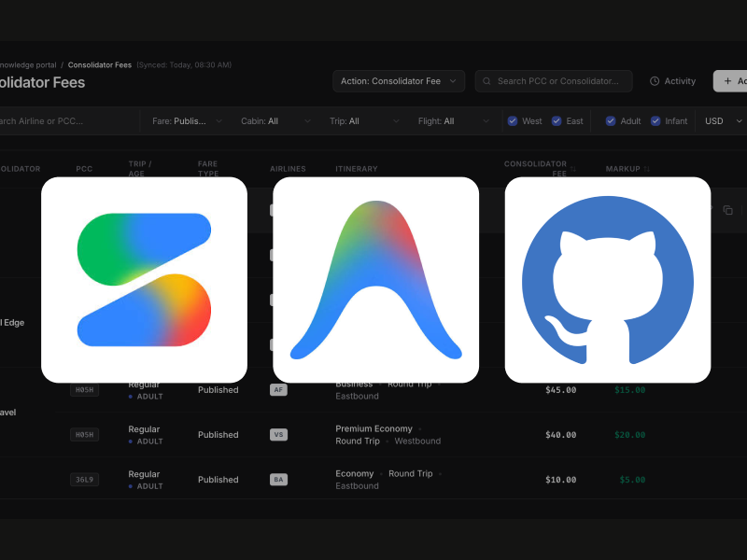Click the $10.00 consolidator fee value
747x560 pixels.
pos(561,480)
